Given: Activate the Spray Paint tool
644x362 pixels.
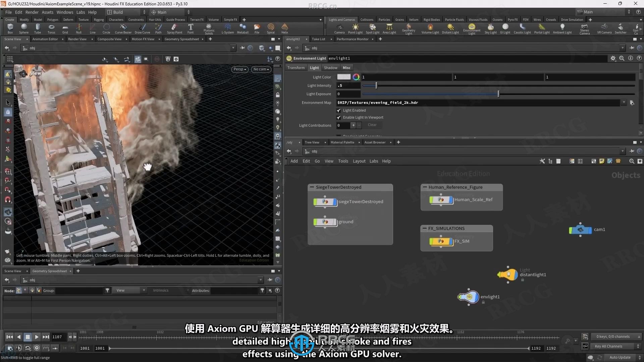Looking at the screenshot, I should tap(174, 28).
